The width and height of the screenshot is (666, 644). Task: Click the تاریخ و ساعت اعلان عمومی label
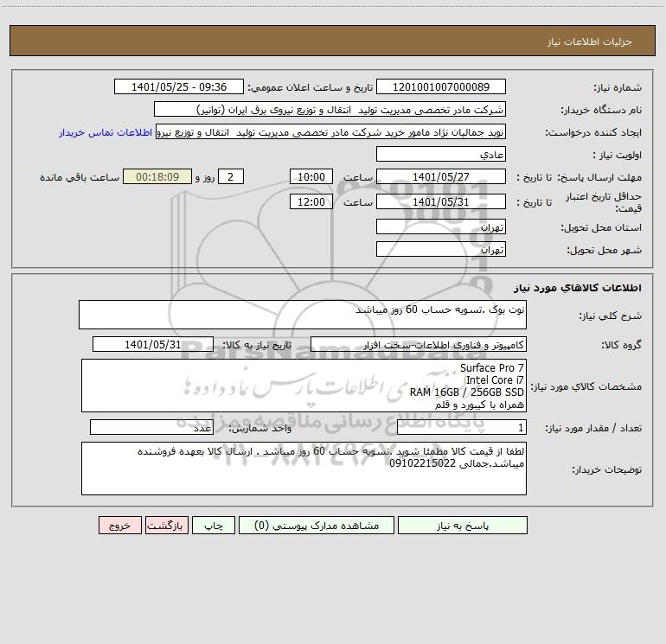tap(310, 87)
